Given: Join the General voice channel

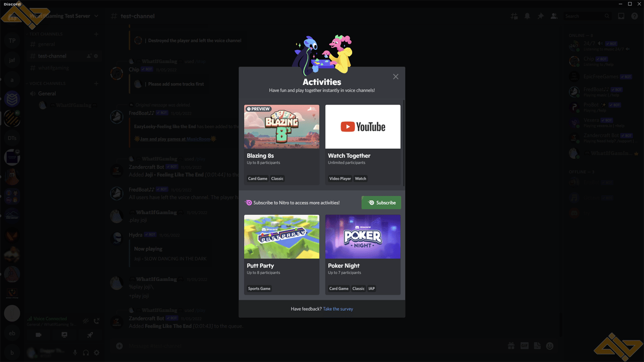Looking at the screenshot, I should point(64,94).
